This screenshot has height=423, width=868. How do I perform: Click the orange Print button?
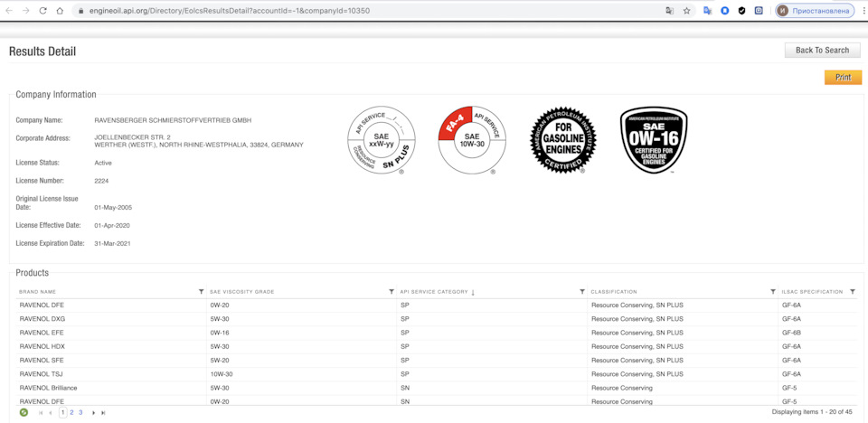pyautogui.click(x=843, y=78)
